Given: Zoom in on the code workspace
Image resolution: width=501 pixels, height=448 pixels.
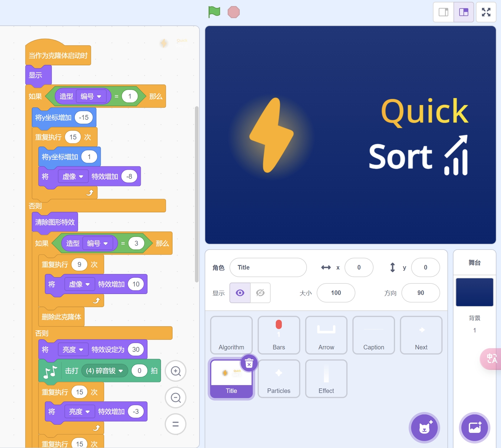Looking at the screenshot, I should (176, 371).
